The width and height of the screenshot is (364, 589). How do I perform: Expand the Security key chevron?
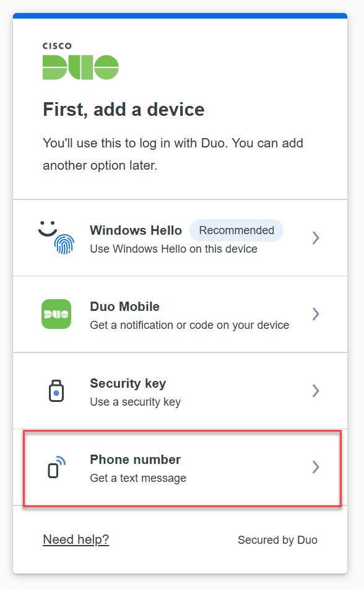click(x=316, y=391)
